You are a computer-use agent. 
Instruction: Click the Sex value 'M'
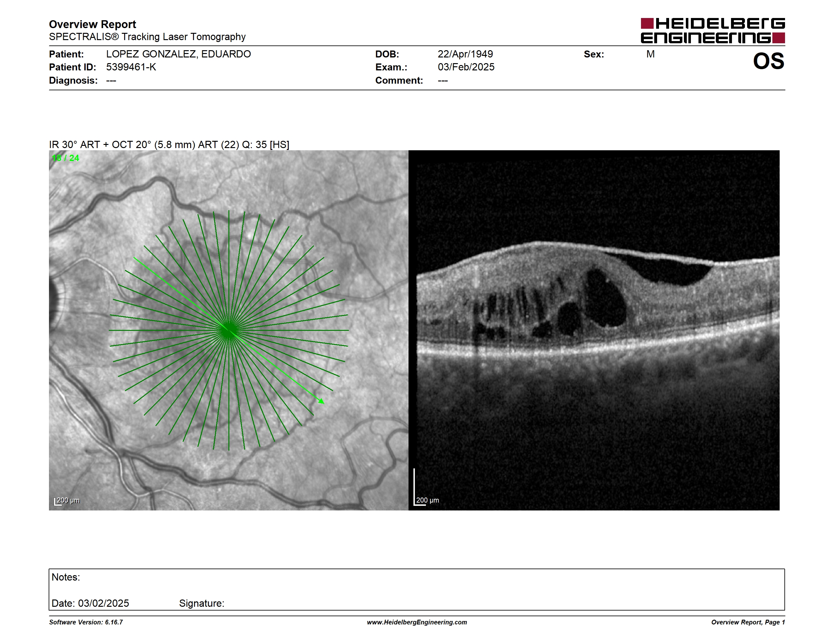pyautogui.click(x=650, y=54)
